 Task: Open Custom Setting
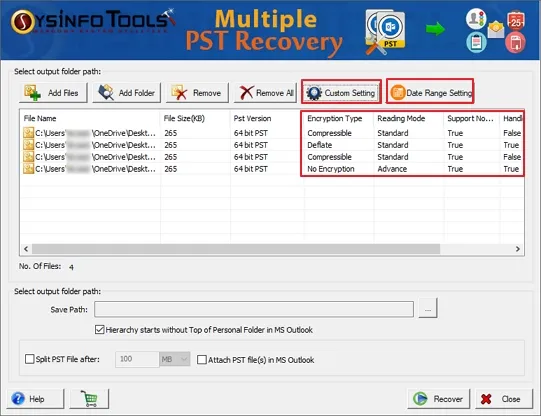pyautogui.click(x=341, y=93)
